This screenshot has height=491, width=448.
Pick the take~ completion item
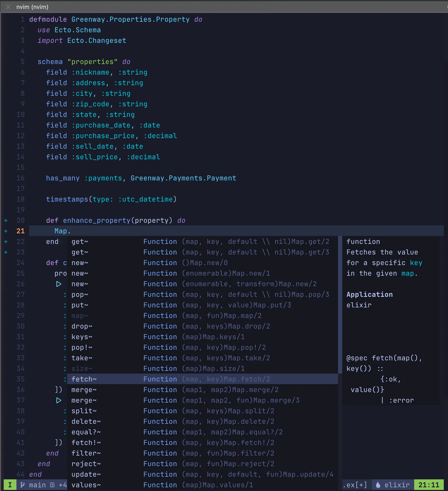203,358
